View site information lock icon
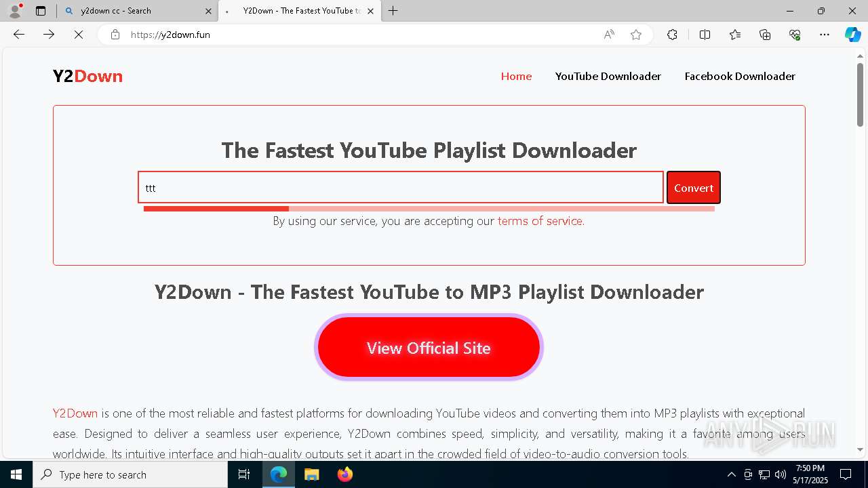The width and height of the screenshot is (868, 488). coord(115,35)
